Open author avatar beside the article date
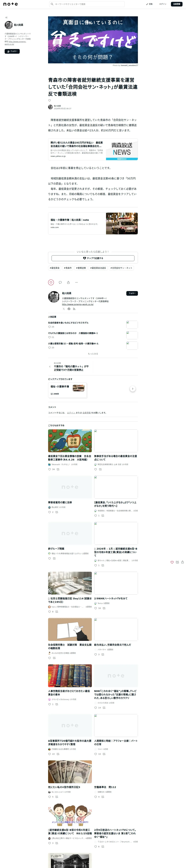 click(x=50, y=107)
